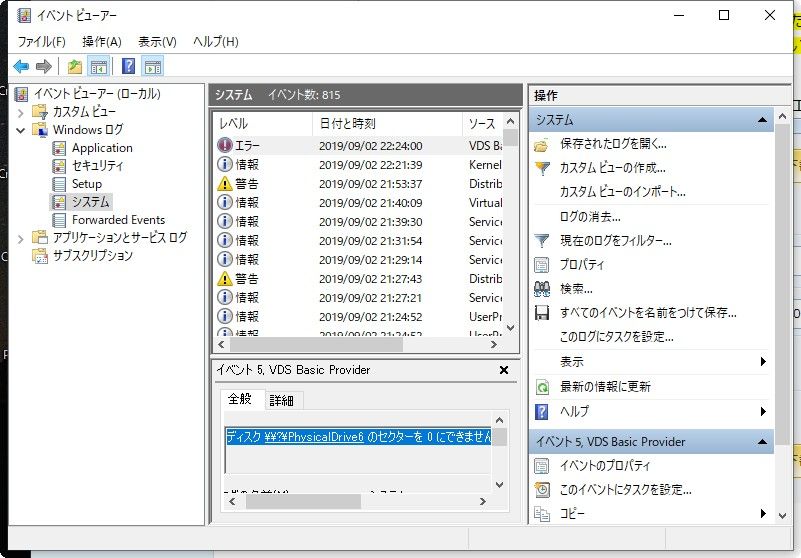Expand the 表示 submenu arrow

click(763, 361)
